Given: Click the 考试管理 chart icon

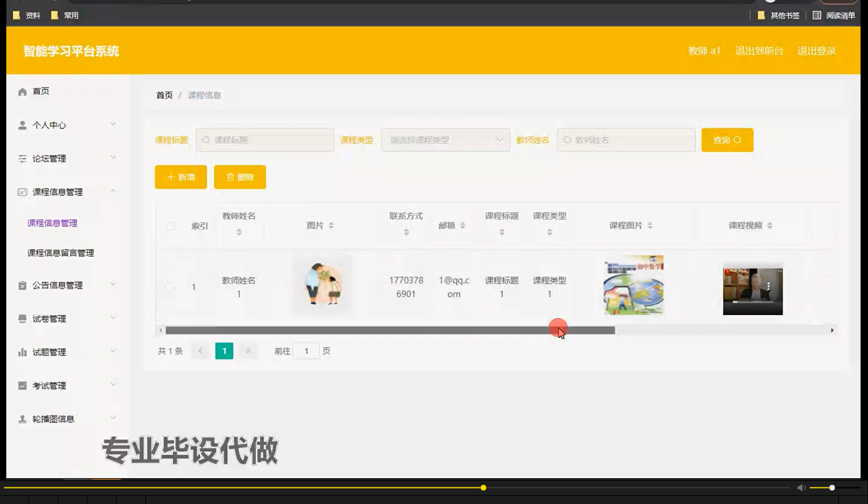Looking at the screenshot, I should [22, 385].
